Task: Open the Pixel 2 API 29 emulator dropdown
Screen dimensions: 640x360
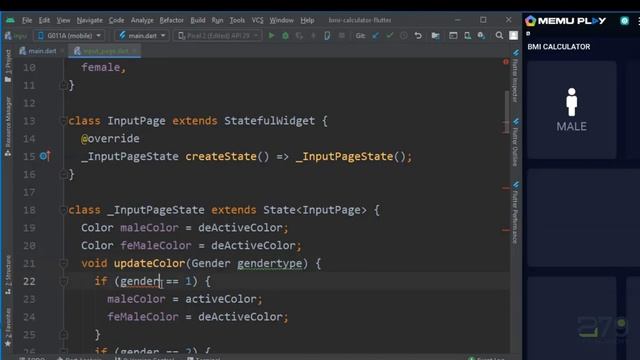Action: [x=218, y=36]
